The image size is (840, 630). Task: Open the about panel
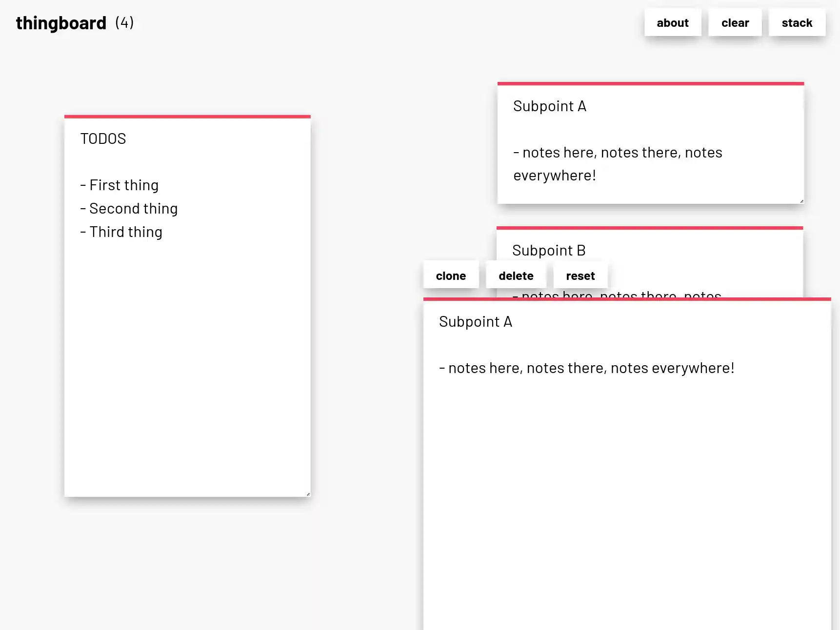coord(672,22)
